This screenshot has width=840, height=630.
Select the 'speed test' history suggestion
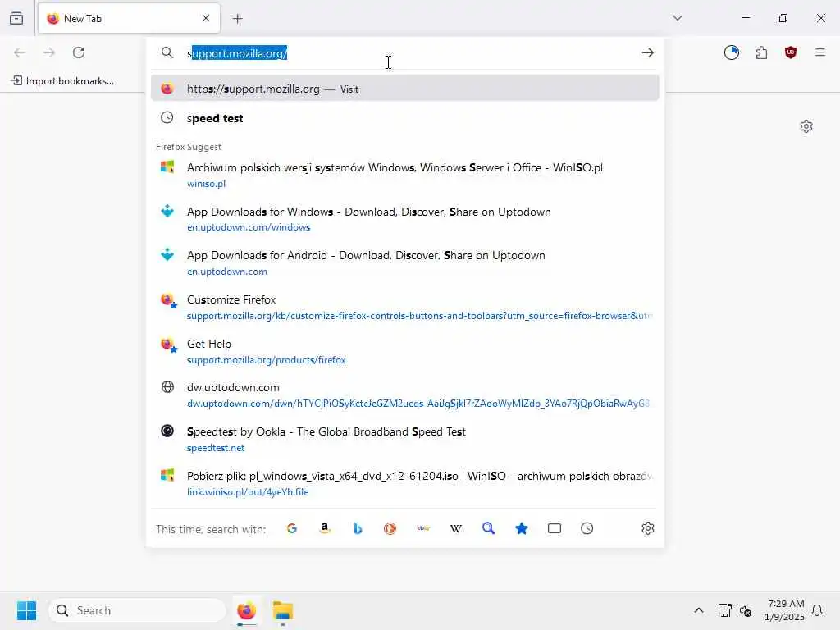(x=405, y=118)
